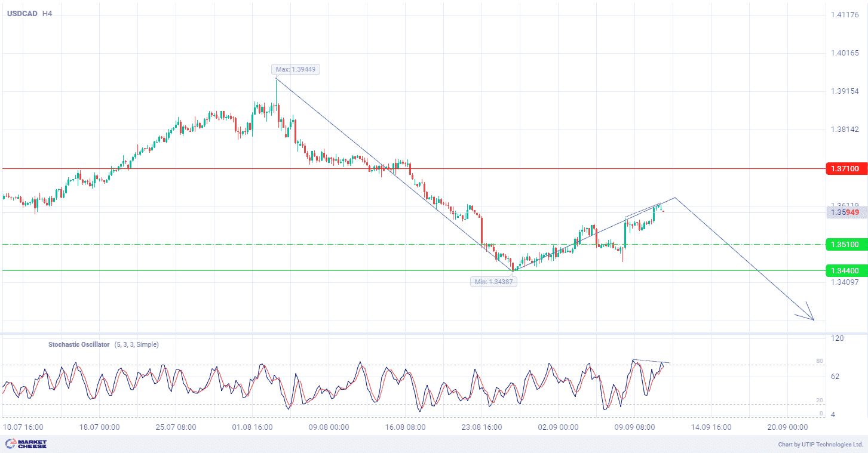
Task: Click the 80 level label on stochastic
Action: click(x=820, y=361)
